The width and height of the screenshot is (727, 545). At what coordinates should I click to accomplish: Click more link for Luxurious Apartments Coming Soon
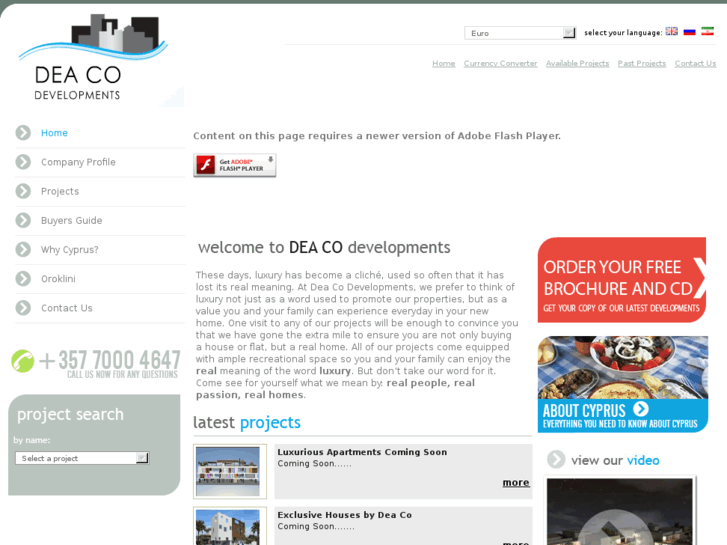click(516, 482)
